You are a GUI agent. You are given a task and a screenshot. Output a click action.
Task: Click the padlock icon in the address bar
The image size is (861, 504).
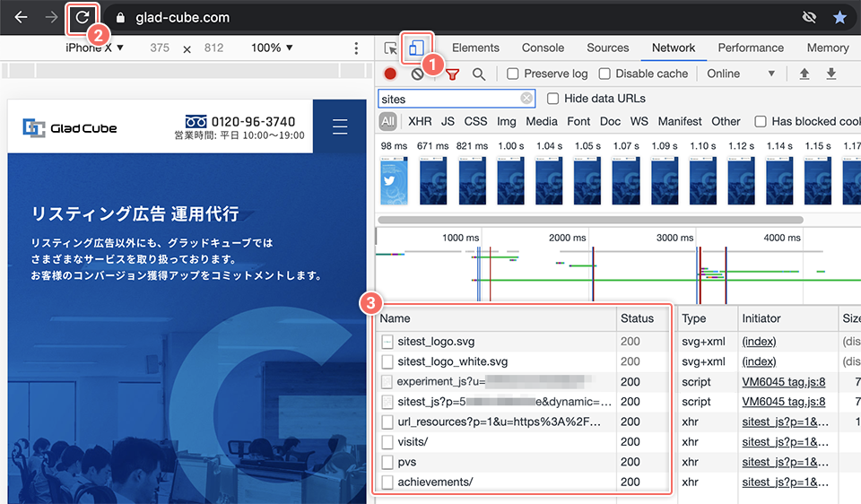click(x=121, y=18)
